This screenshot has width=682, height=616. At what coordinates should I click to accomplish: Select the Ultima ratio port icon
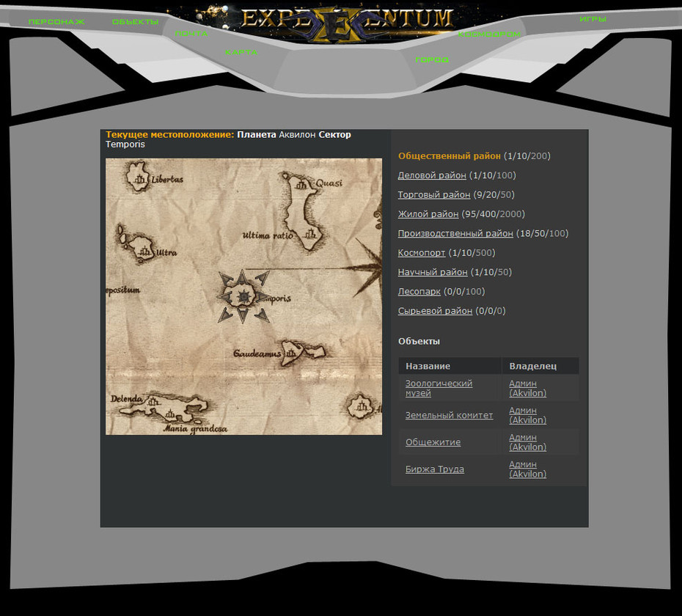[x=310, y=234]
